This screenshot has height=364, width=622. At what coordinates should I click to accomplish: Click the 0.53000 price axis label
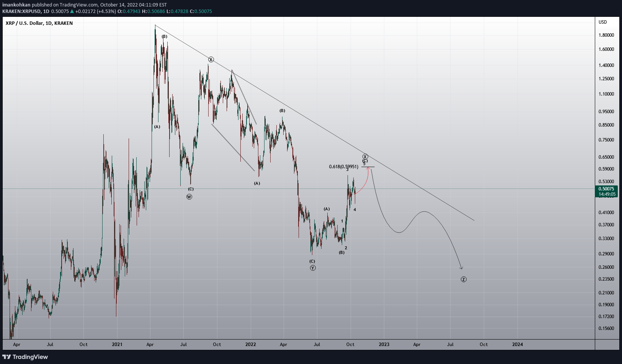[606, 182]
